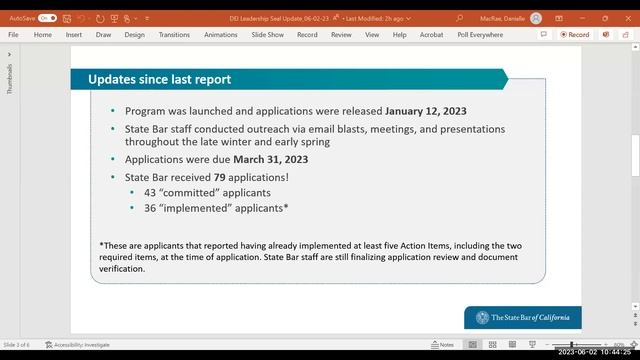Click the vertical scrollbar down arrow

(x=636, y=307)
